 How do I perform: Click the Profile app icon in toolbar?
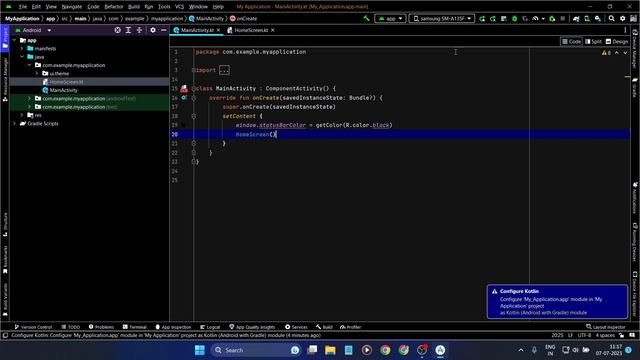click(535, 18)
